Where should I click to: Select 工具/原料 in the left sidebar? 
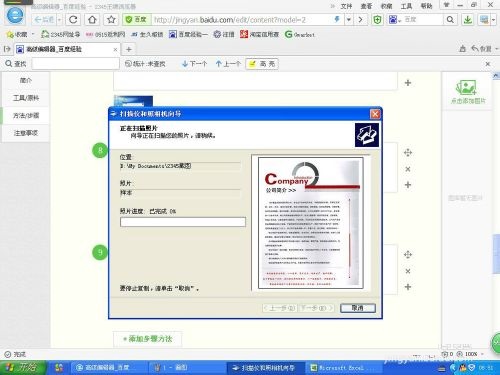[x=26, y=98]
